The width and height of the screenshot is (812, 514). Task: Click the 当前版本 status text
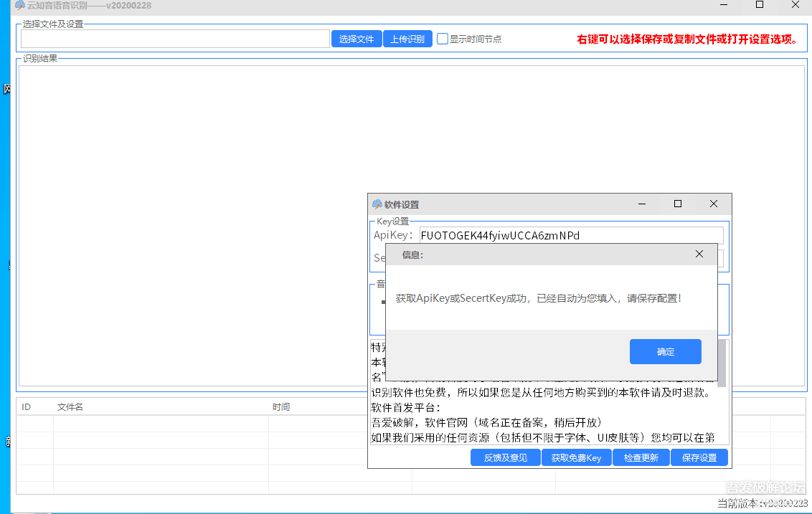pyautogui.click(x=763, y=503)
